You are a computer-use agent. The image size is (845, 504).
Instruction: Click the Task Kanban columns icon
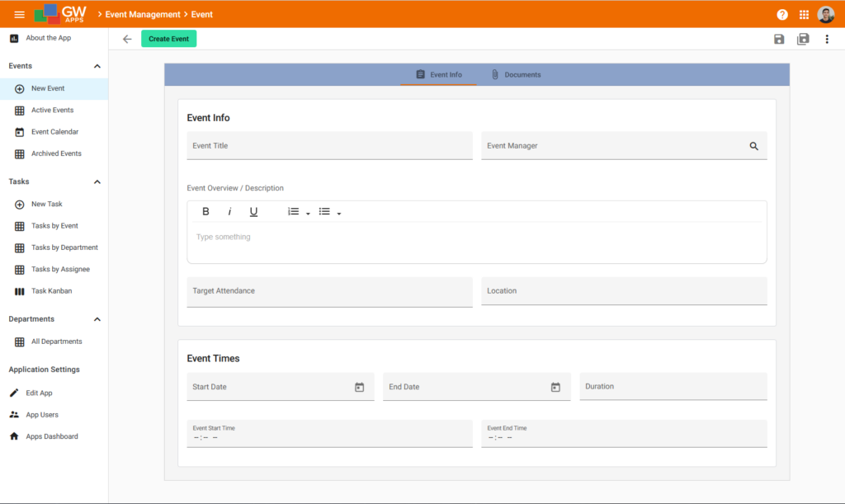point(20,291)
